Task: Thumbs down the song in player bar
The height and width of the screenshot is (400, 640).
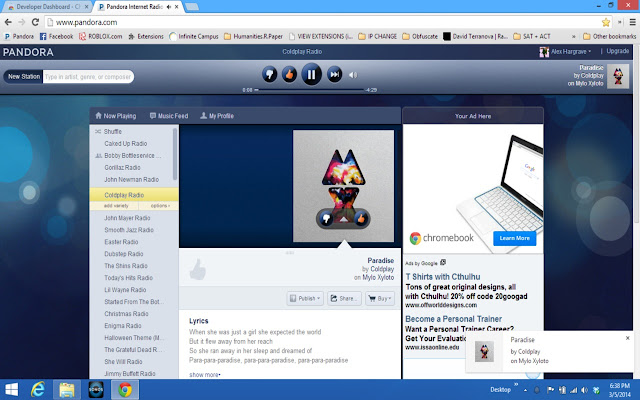Action: 269,75
